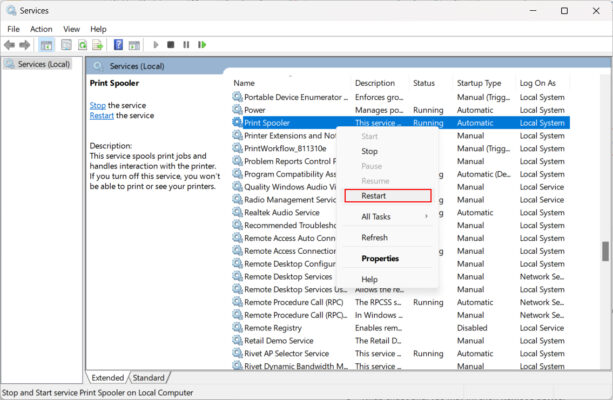Click the Restart Service toolbar icon

203,45
